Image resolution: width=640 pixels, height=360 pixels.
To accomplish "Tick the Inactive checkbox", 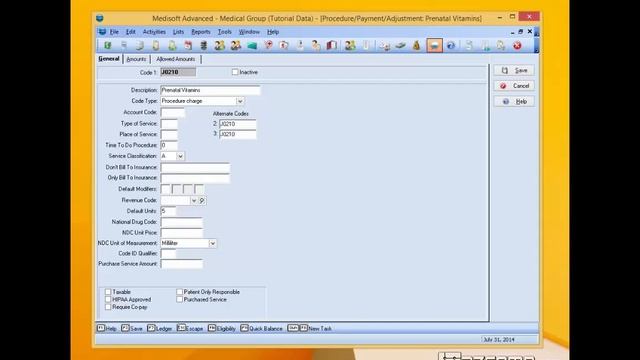I will coord(235,72).
